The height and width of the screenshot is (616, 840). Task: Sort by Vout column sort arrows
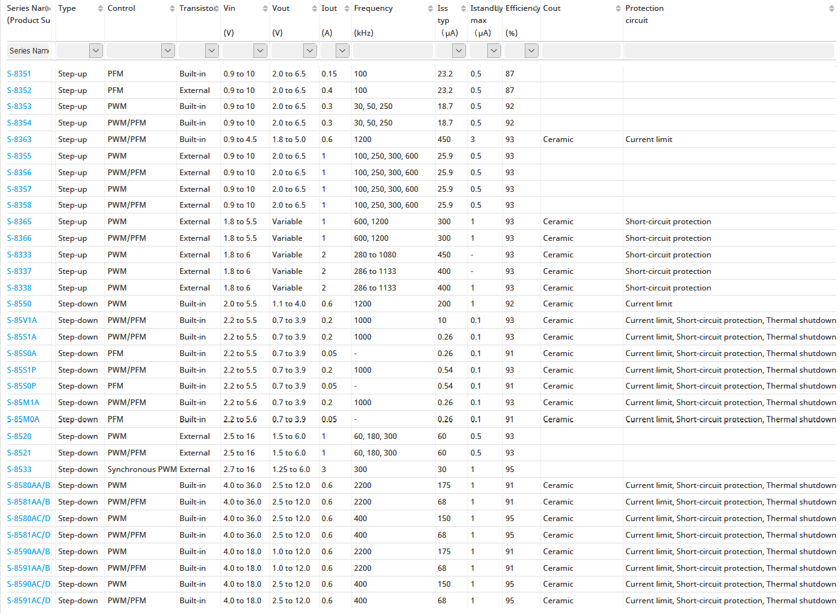pos(315,8)
